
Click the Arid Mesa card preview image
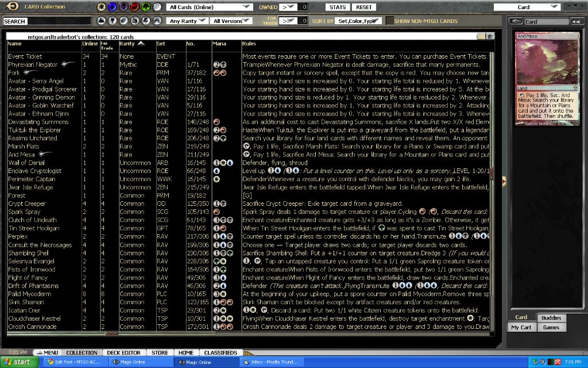(546, 62)
